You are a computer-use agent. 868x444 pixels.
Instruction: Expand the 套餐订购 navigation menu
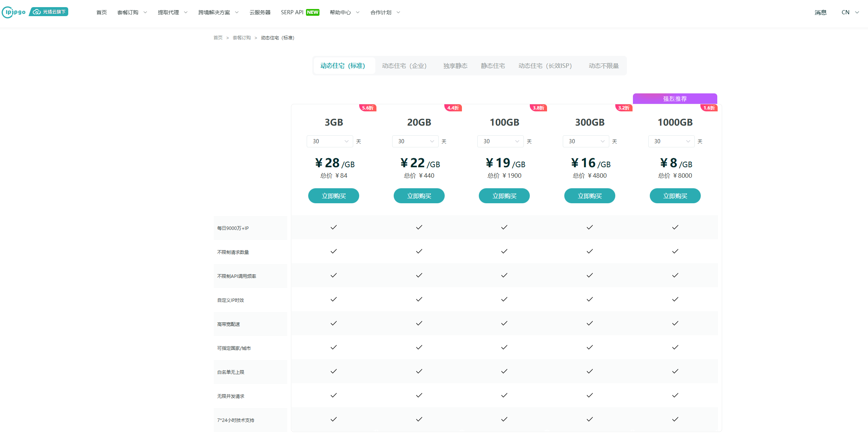click(132, 12)
